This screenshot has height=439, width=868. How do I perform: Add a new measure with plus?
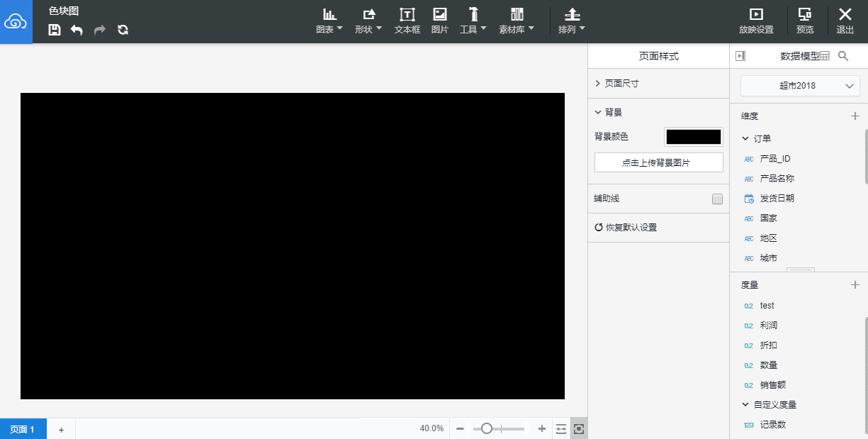(855, 284)
